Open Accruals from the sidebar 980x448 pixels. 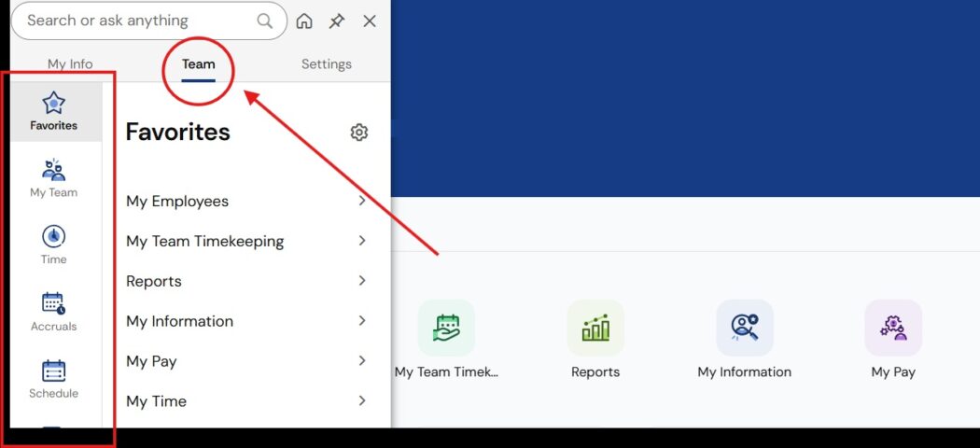point(53,312)
